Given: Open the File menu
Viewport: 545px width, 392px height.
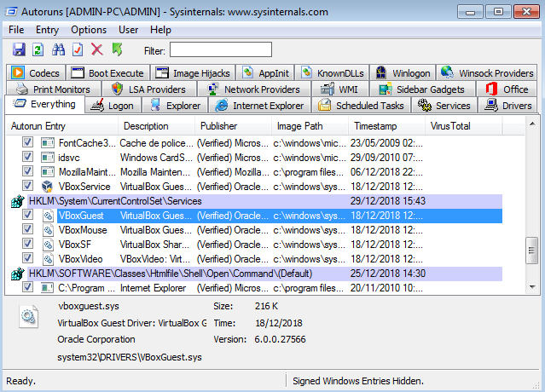Looking at the screenshot, I should [16, 30].
